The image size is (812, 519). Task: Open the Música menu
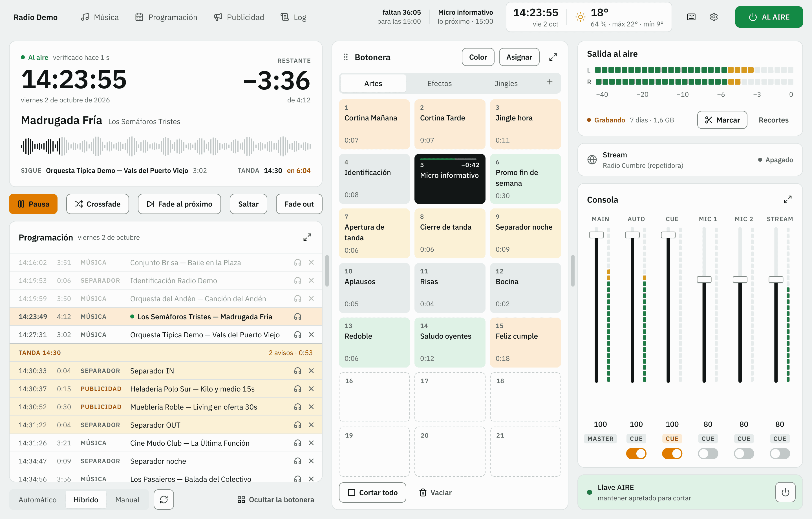tap(100, 17)
